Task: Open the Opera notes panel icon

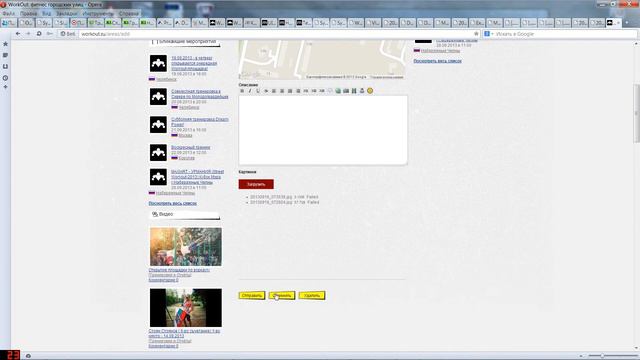Action: pos(5,55)
